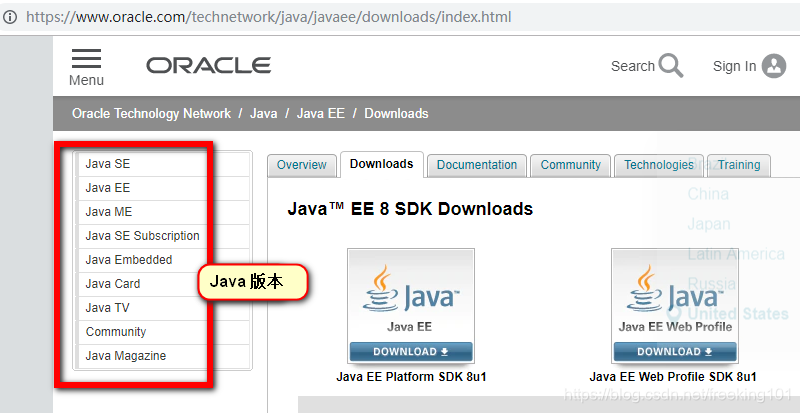The image size is (800, 413).
Task: Click the browser address bar URL
Action: click(268, 17)
